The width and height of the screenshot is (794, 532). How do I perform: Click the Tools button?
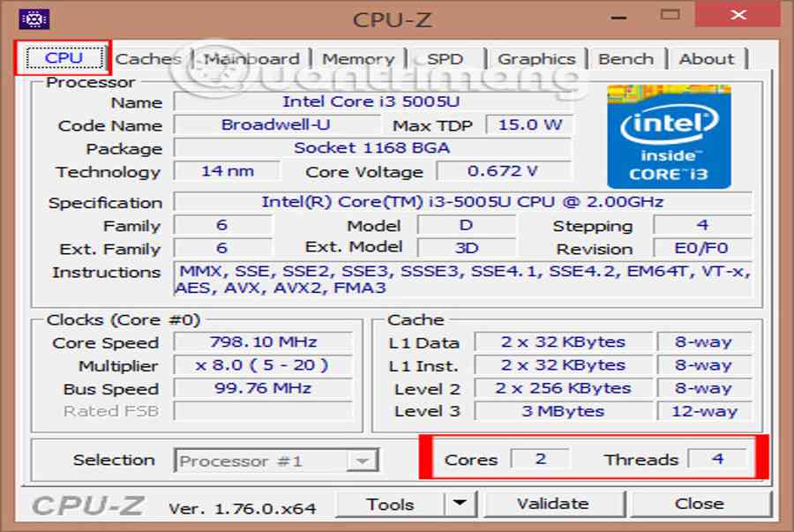[x=391, y=504]
